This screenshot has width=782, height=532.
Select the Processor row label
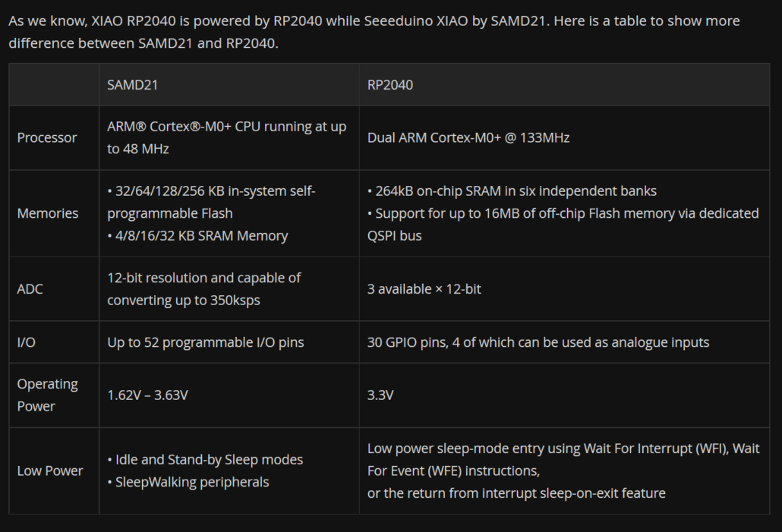click(x=47, y=138)
